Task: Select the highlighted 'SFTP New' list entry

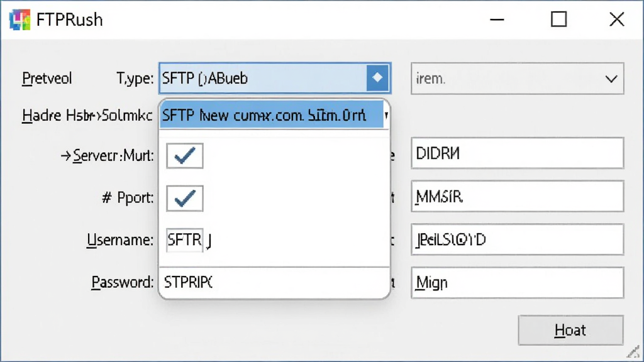Action: pos(272,115)
